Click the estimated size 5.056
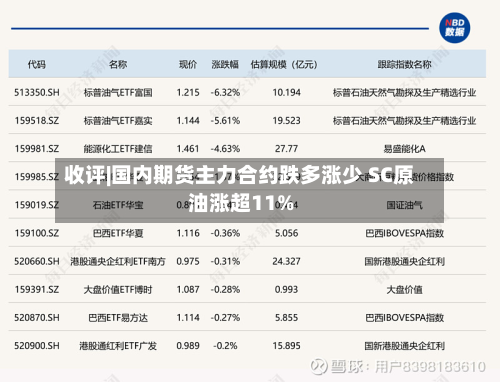Screen dimensions: 500x382 [x=287, y=233]
